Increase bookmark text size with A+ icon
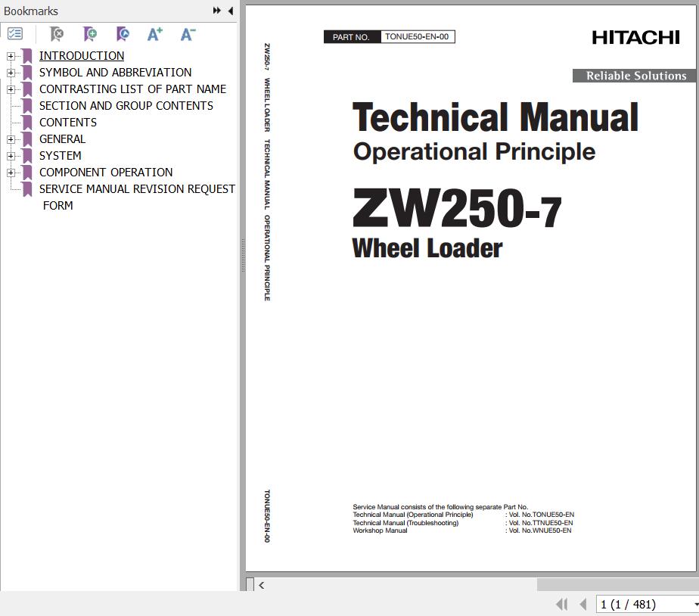The image size is (699, 616). 154,34
